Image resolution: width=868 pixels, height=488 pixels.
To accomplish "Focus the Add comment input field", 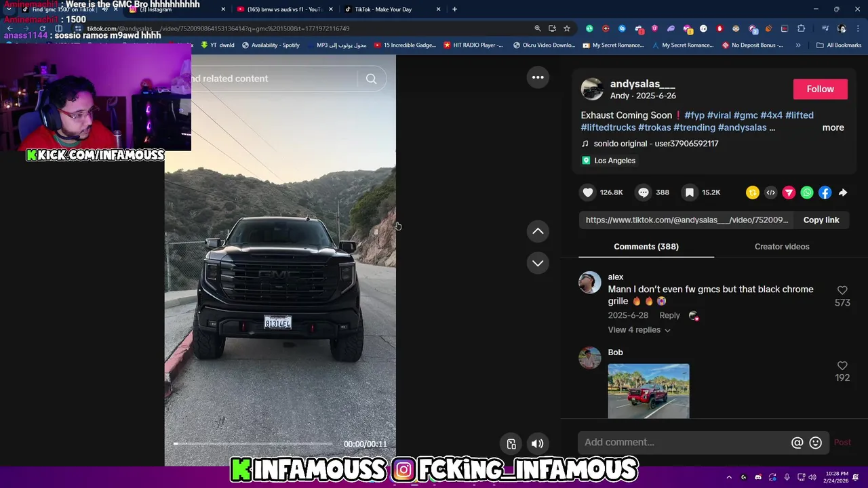I will (x=685, y=443).
